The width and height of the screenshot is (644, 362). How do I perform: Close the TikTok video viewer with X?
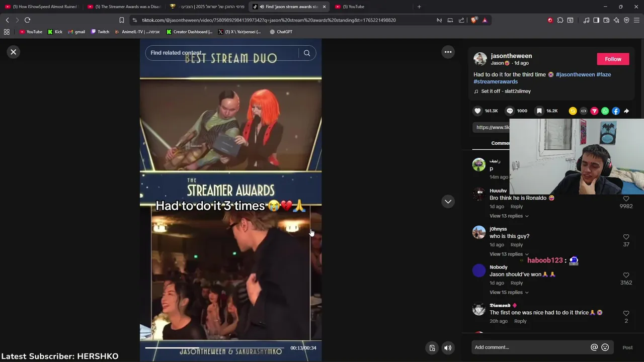tap(14, 52)
